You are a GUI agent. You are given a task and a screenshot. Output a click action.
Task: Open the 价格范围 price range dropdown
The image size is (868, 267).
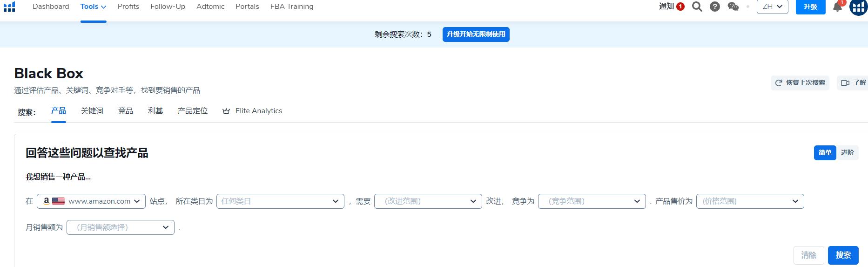click(750, 201)
